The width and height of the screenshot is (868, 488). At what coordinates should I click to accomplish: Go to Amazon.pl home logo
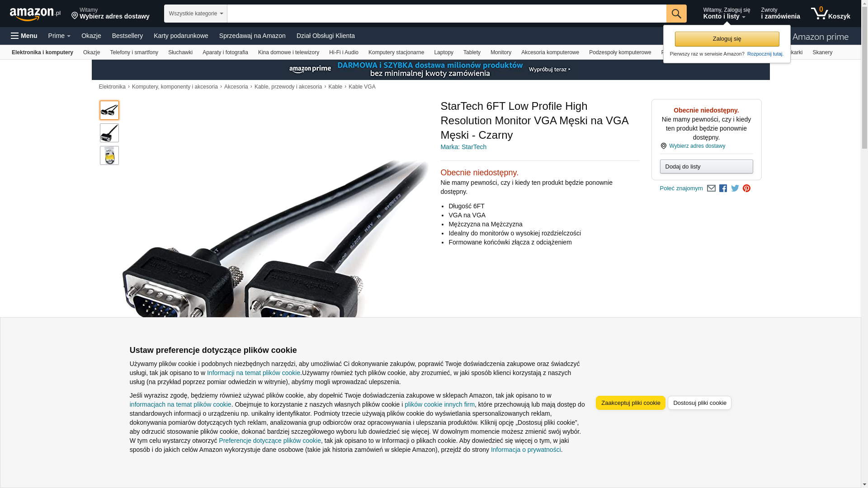[35, 14]
